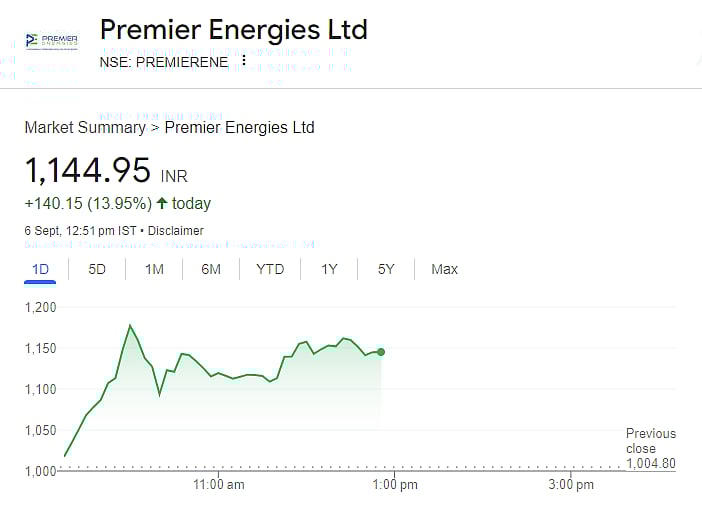Go to Market Summary breadcrumb
This screenshot has height=509, width=702.
coord(85,127)
